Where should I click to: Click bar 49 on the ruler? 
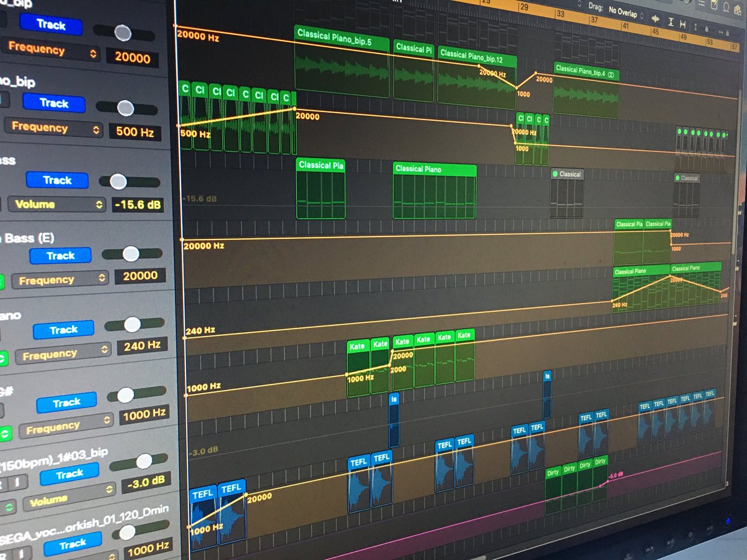683,37
